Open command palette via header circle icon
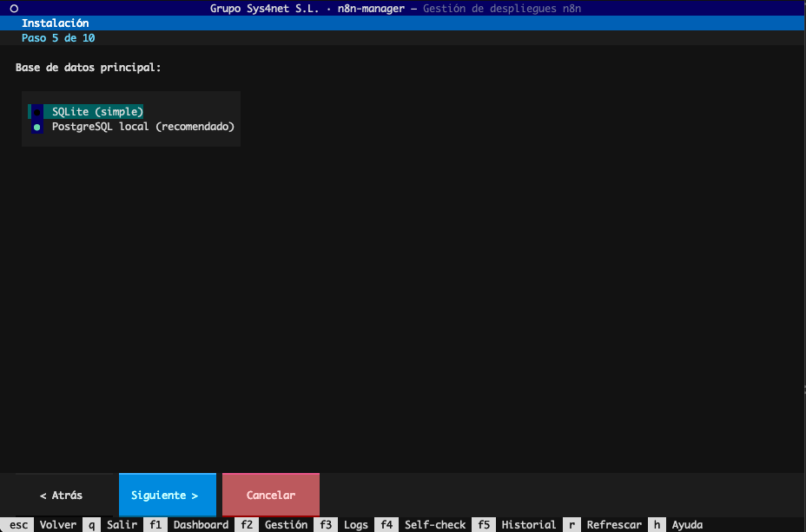The width and height of the screenshot is (806, 532). coord(14,8)
